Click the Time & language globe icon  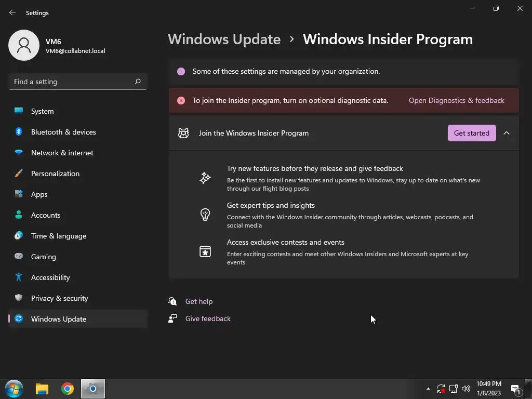pos(19,235)
